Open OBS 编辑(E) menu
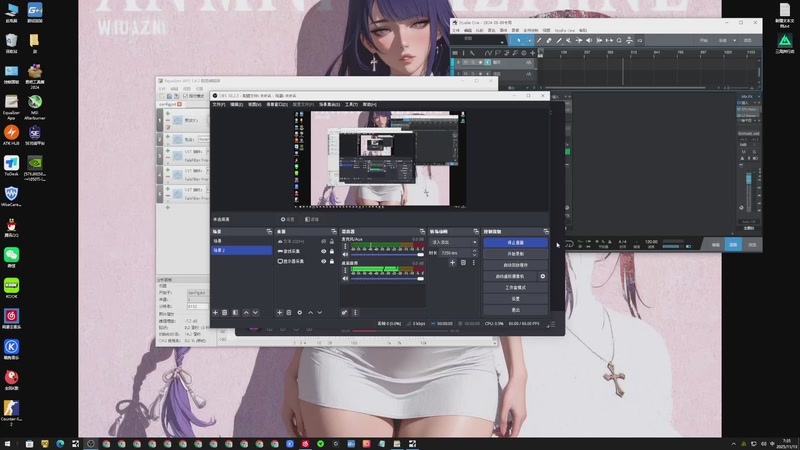The width and height of the screenshot is (800, 450). tap(236, 105)
